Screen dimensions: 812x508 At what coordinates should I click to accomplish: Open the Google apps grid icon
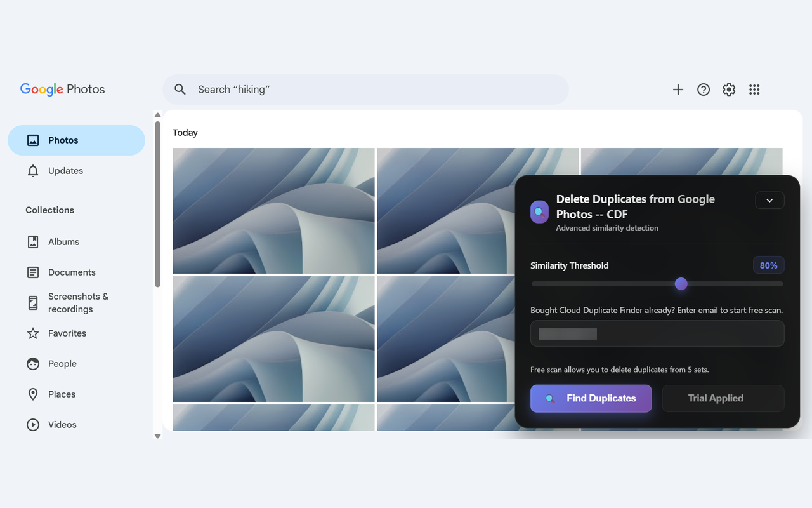point(754,90)
